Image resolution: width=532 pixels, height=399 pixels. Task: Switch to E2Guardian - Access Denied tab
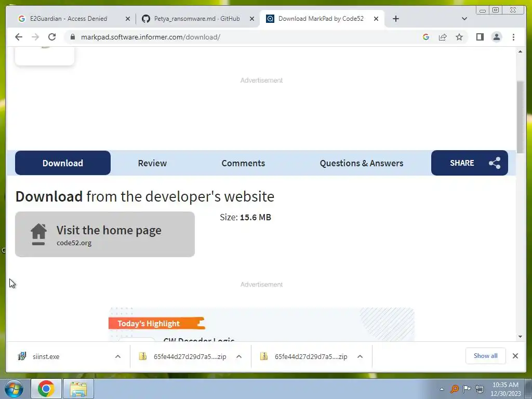69,19
